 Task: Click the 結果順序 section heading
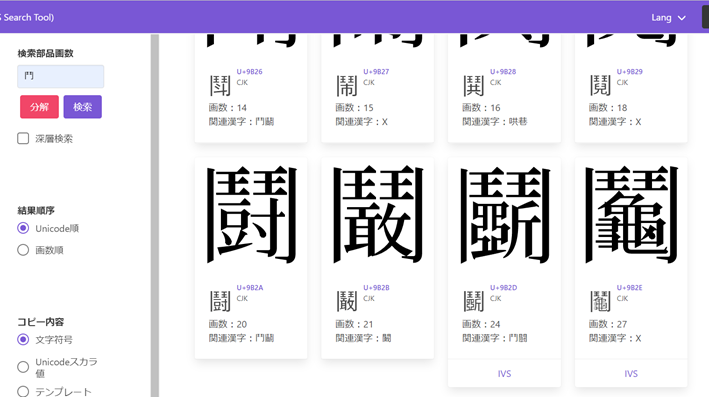[x=36, y=210]
